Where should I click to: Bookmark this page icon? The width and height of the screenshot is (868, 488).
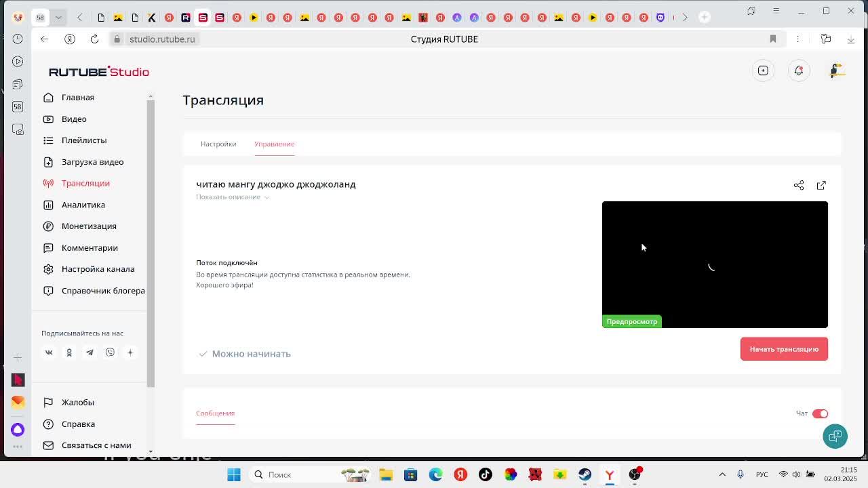[772, 39]
